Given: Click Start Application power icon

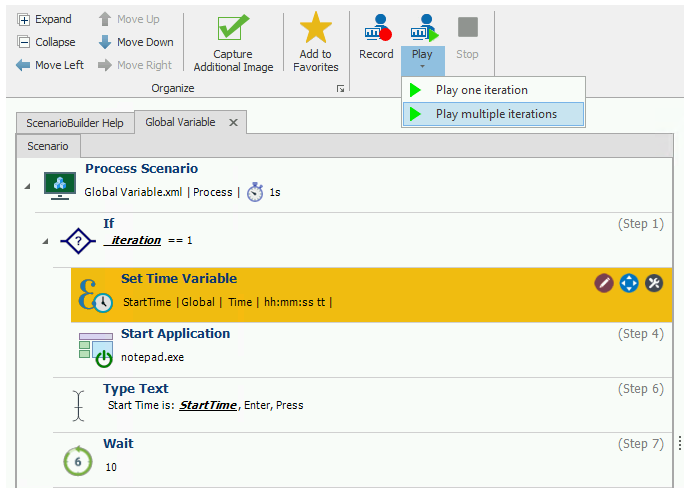Looking at the screenshot, I should (96, 350).
